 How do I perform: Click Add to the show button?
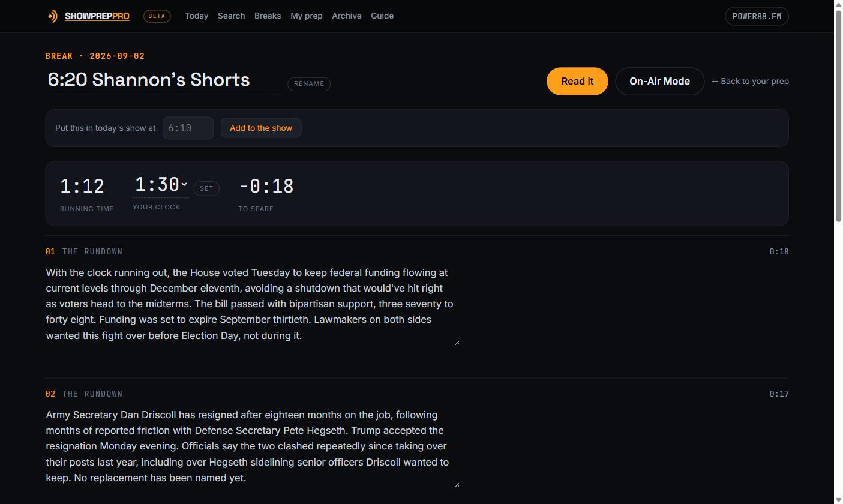tap(261, 128)
